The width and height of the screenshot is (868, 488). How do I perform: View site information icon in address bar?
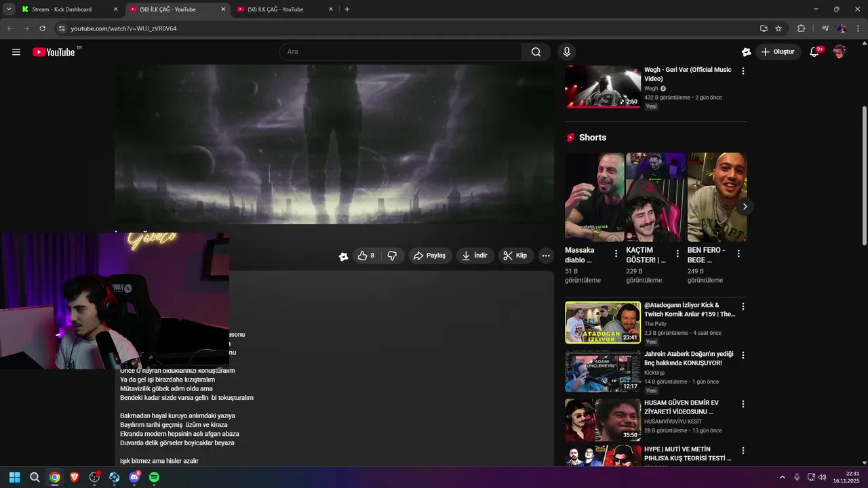pyautogui.click(x=62, y=28)
